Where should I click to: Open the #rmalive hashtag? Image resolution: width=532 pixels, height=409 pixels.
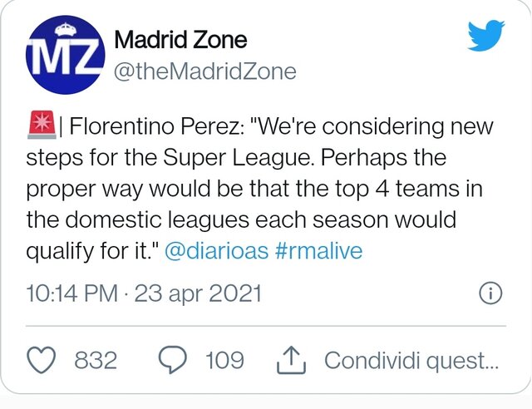[x=319, y=251]
